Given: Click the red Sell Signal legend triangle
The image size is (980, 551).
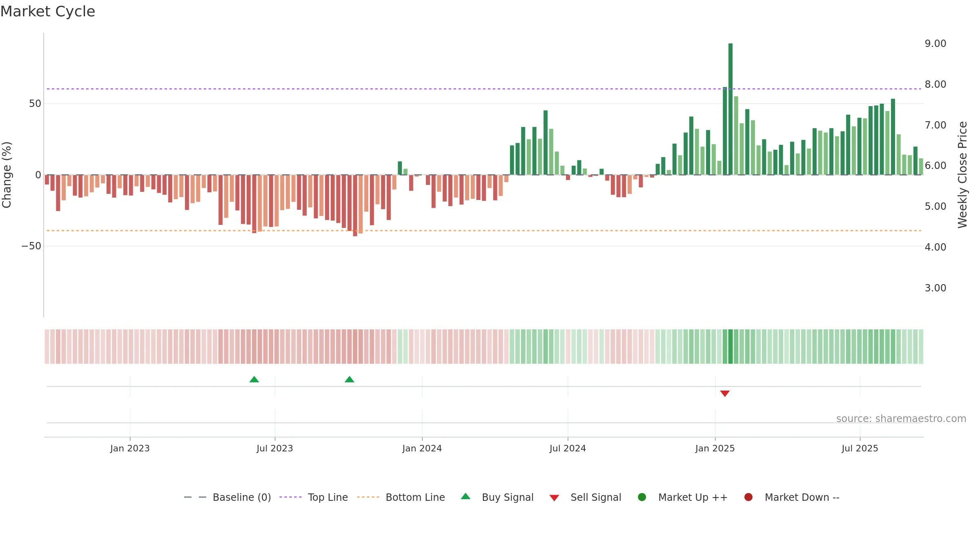Looking at the screenshot, I should point(554,498).
